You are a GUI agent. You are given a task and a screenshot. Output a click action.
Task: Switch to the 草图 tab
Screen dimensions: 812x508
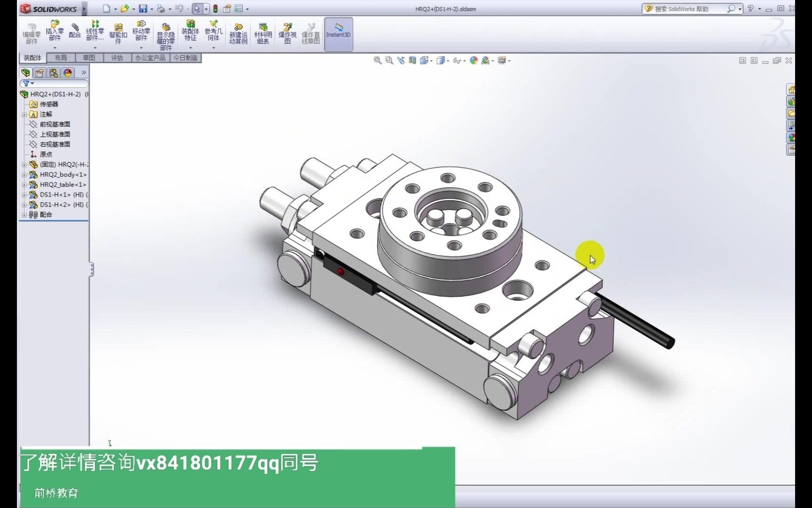[x=89, y=58]
